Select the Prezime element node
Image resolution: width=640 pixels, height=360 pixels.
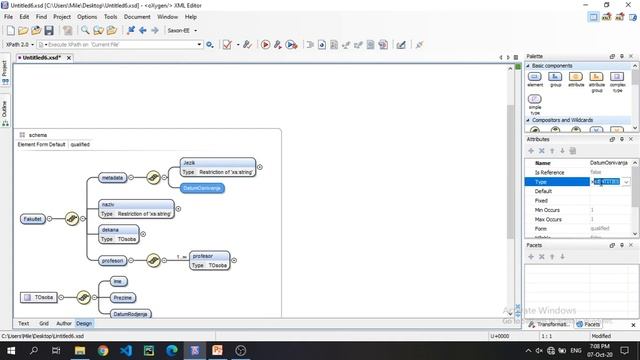pyautogui.click(x=123, y=298)
